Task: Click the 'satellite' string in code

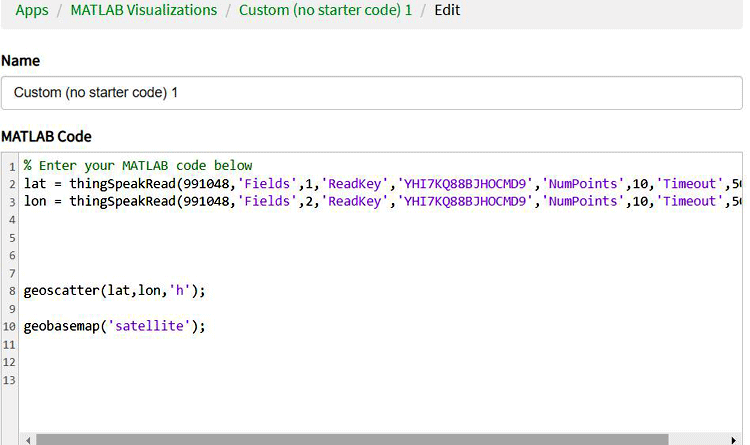Action: (x=149, y=326)
